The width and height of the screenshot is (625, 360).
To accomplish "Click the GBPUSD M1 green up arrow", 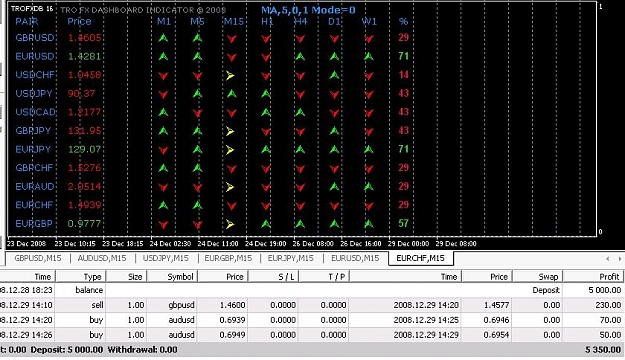I will coord(163,38).
